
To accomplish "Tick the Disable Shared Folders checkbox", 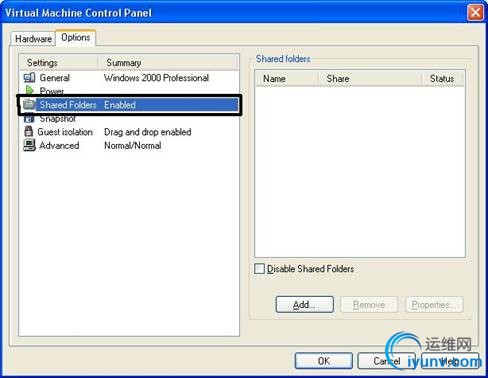I will pos(259,269).
